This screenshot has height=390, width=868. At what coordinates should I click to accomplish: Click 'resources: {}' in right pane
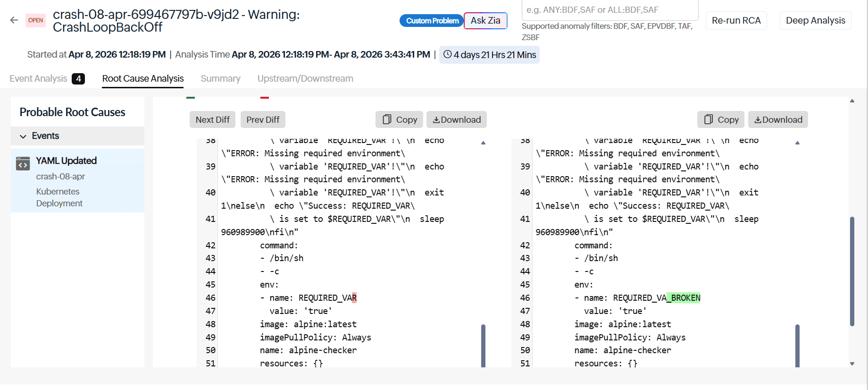pos(606,364)
